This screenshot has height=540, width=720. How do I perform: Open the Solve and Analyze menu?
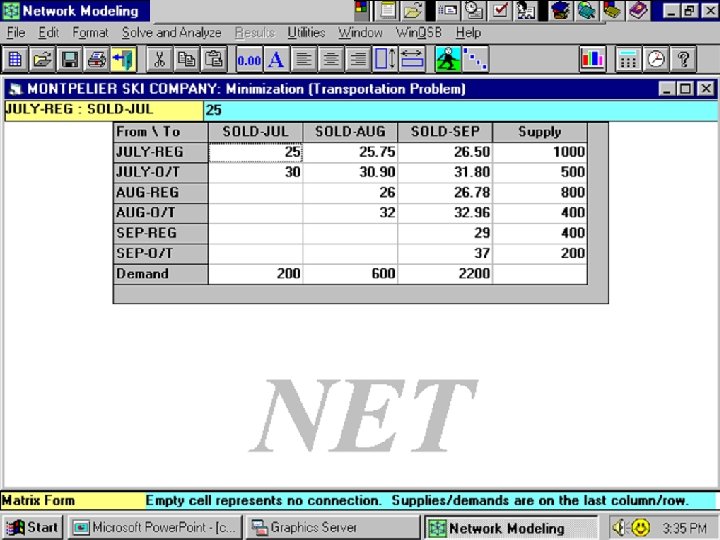pos(172,33)
